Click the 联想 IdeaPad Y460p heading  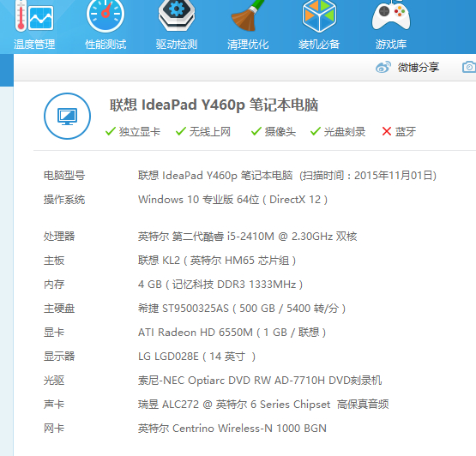tap(214, 105)
